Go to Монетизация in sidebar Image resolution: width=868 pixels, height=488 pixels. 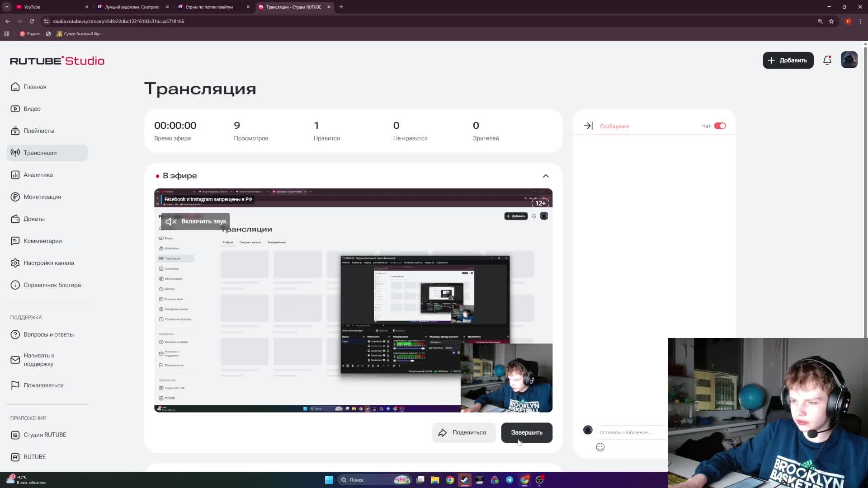point(42,197)
